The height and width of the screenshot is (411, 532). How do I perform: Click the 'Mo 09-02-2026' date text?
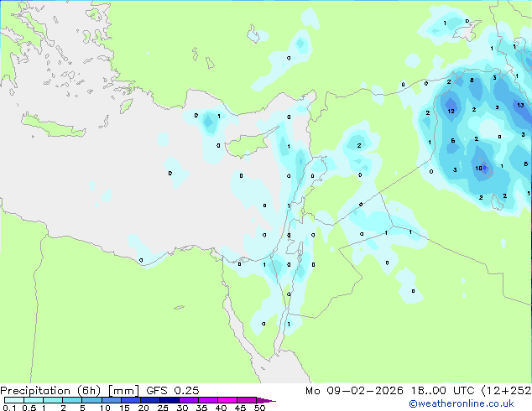coord(355,391)
